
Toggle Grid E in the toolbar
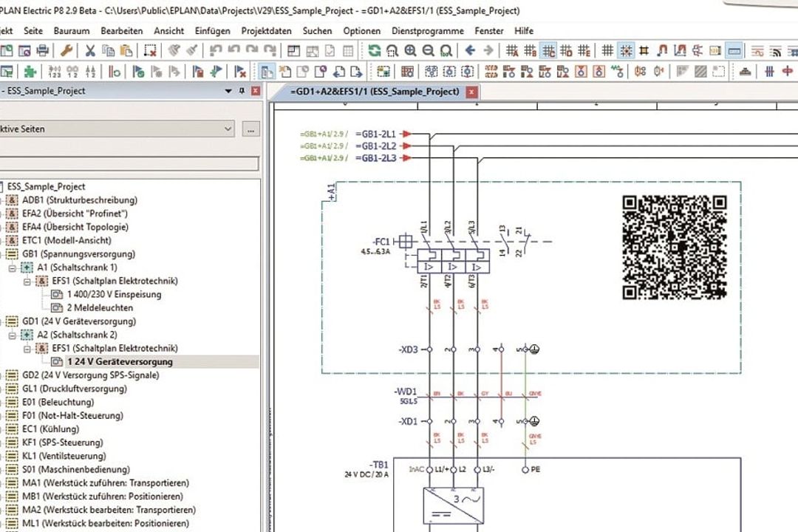click(x=584, y=50)
